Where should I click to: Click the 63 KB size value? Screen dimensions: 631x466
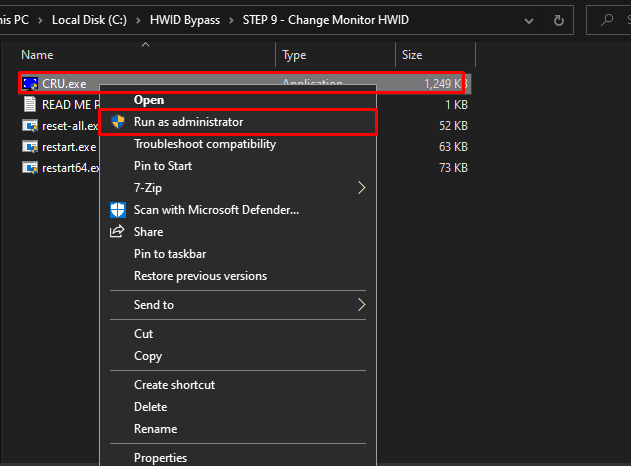point(454,147)
